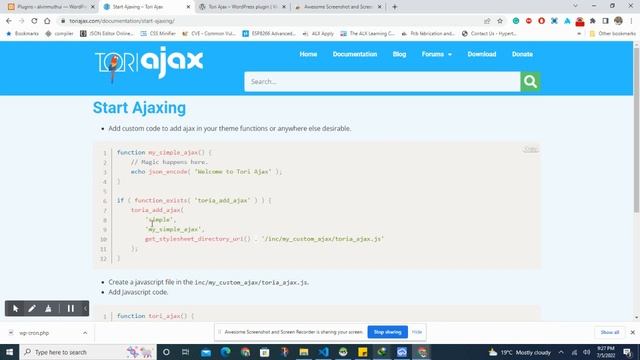
Task: Share this page icon in address bar
Action: (487, 21)
